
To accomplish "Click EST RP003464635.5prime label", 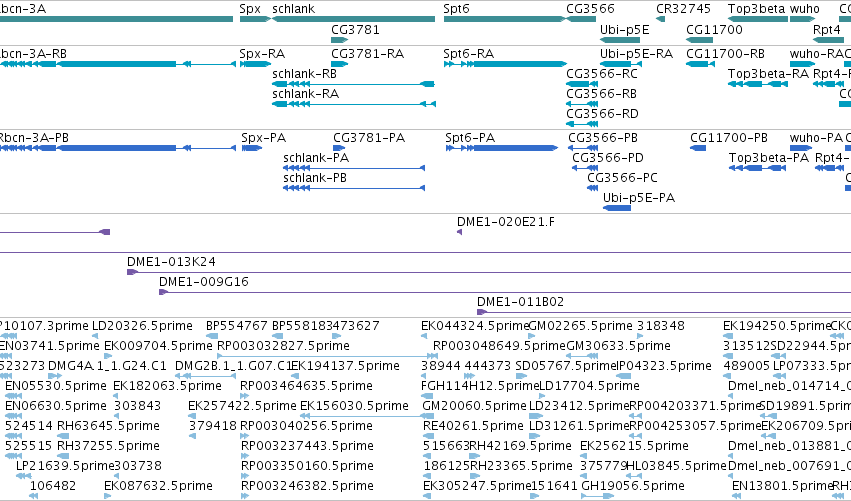I will [x=307, y=386].
